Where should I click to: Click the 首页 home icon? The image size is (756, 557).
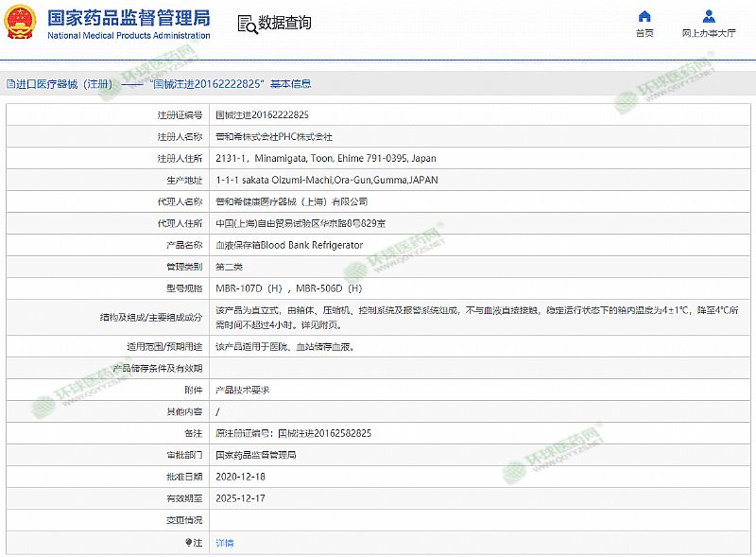tap(644, 16)
